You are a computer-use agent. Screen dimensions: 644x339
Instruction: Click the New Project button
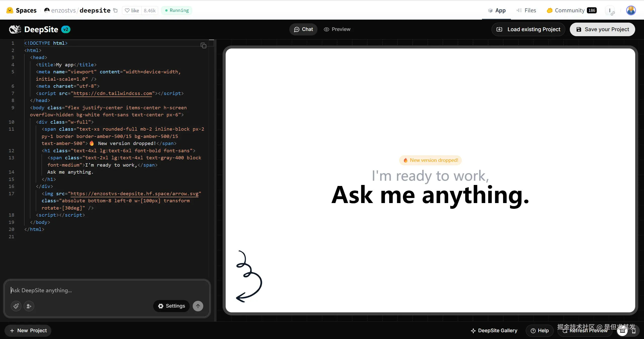coord(28,330)
